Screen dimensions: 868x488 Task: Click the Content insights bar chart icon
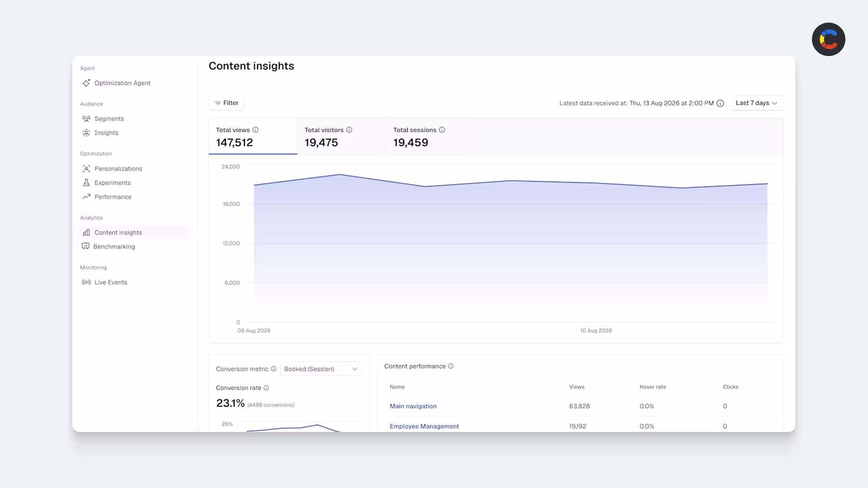[x=86, y=232]
